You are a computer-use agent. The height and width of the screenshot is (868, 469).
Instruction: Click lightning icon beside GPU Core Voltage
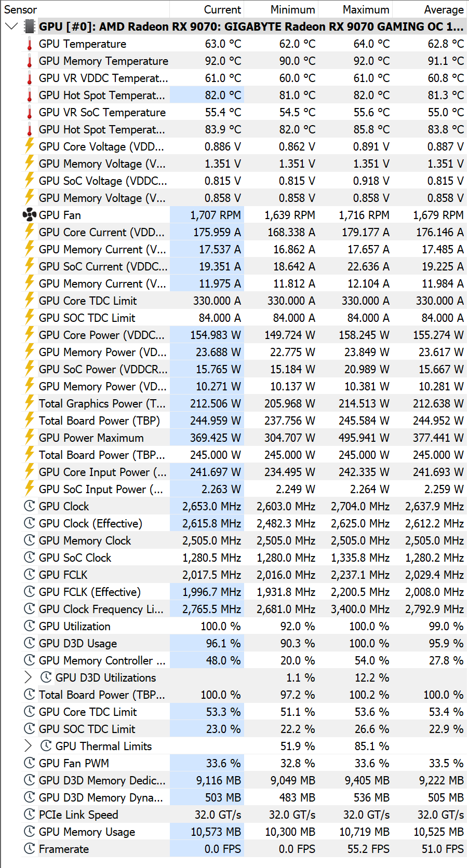click(x=30, y=146)
